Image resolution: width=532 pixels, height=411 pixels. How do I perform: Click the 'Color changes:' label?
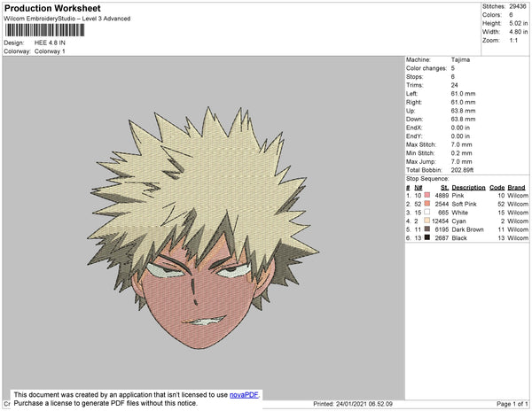pyautogui.click(x=426, y=68)
